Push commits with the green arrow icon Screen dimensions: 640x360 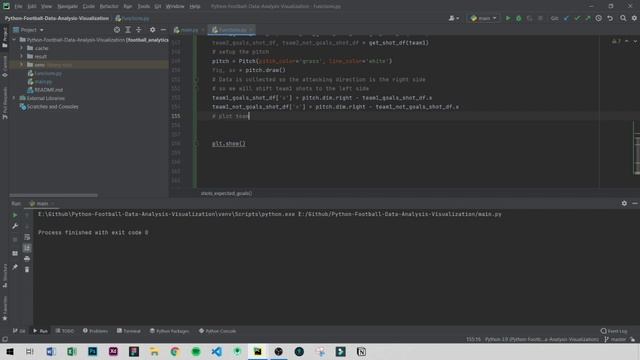[588, 18]
